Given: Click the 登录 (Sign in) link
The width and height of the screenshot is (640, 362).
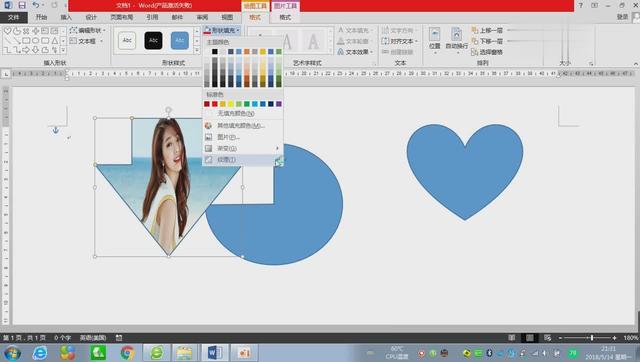Looking at the screenshot, I should (x=622, y=17).
